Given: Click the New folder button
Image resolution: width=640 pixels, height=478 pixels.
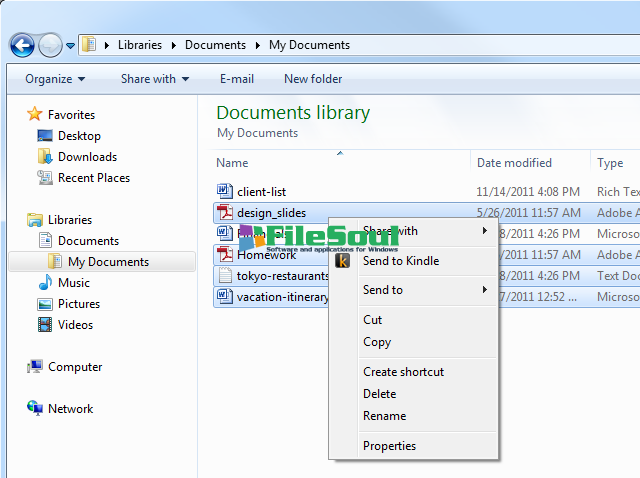Looking at the screenshot, I should [313, 79].
